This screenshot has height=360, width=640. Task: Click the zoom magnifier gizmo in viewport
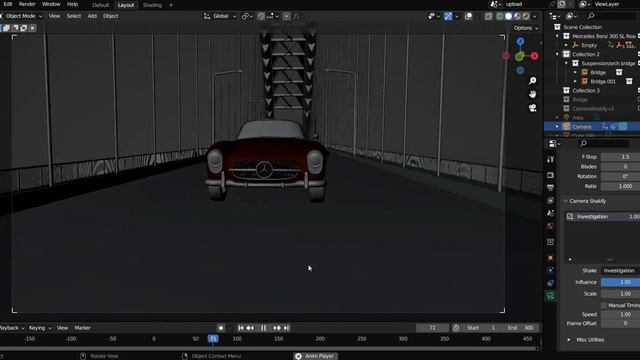tap(532, 81)
